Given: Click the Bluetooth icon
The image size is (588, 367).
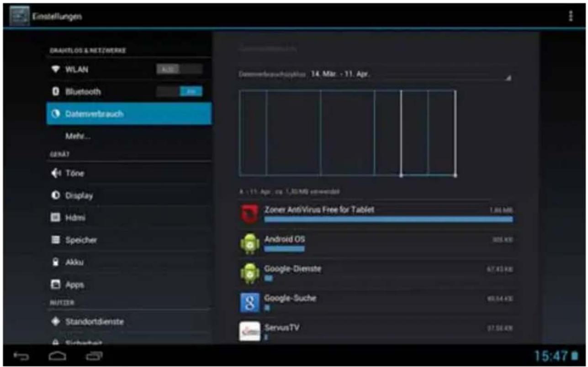Looking at the screenshot, I should (x=56, y=92).
